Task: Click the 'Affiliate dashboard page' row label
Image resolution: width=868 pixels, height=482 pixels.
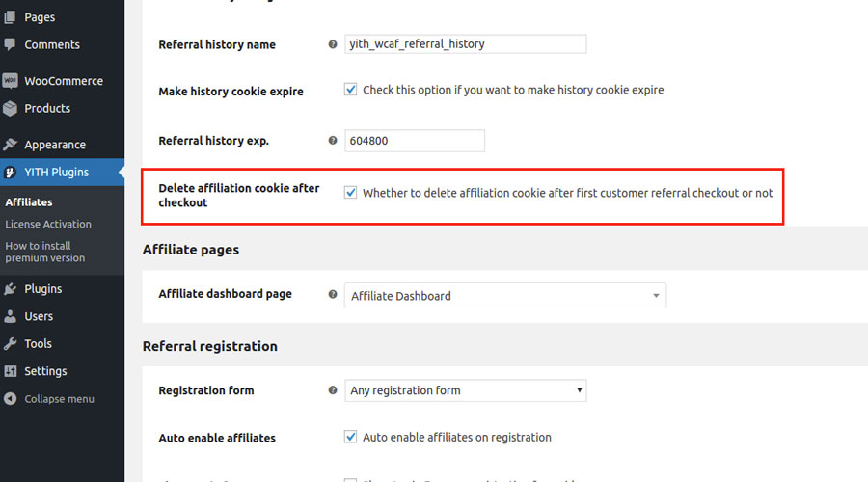Action: click(225, 294)
